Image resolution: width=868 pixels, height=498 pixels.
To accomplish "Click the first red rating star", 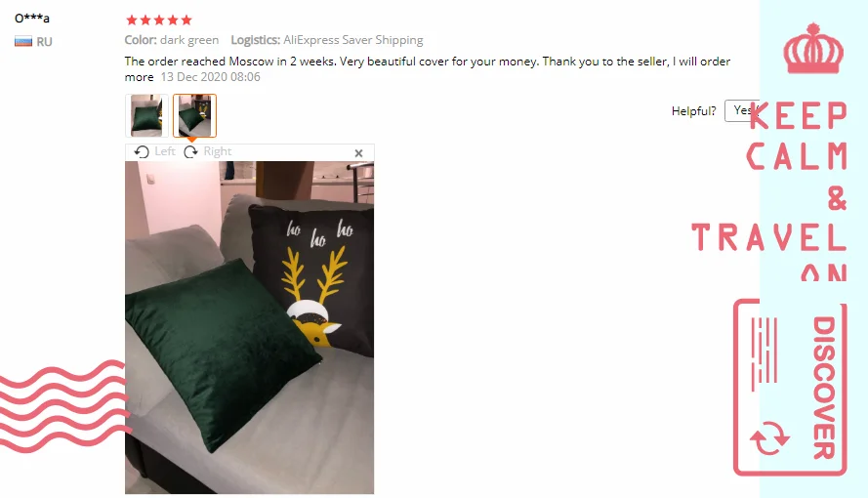I will tap(132, 21).
